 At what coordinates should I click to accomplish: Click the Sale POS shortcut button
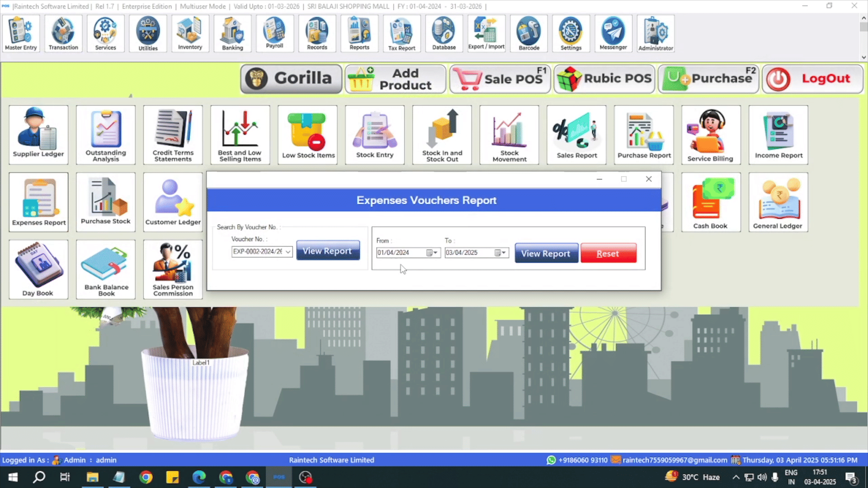(x=500, y=79)
